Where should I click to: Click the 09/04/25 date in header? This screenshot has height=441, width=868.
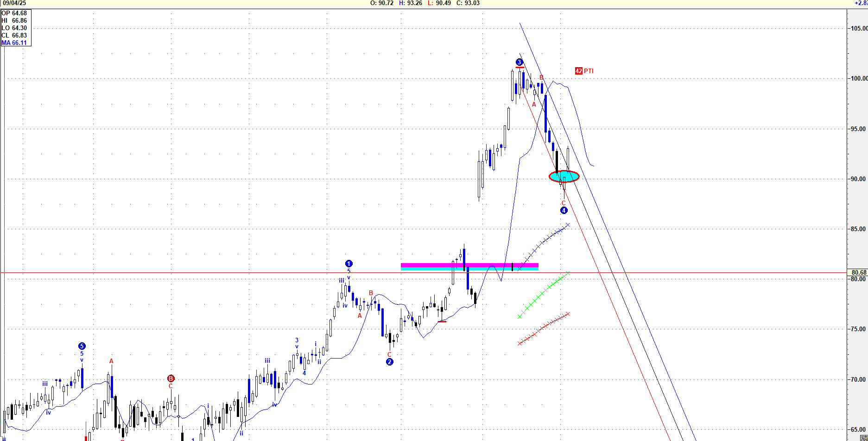[14, 3]
